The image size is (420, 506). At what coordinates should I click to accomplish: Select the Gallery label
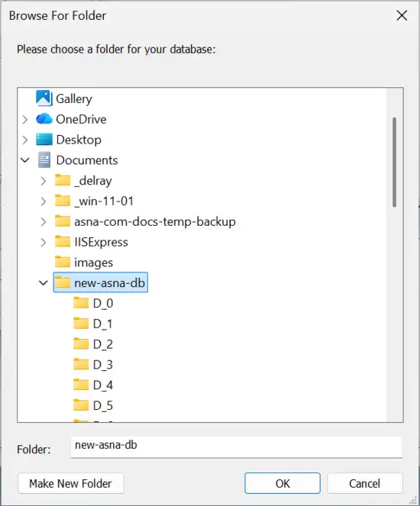coord(74,98)
